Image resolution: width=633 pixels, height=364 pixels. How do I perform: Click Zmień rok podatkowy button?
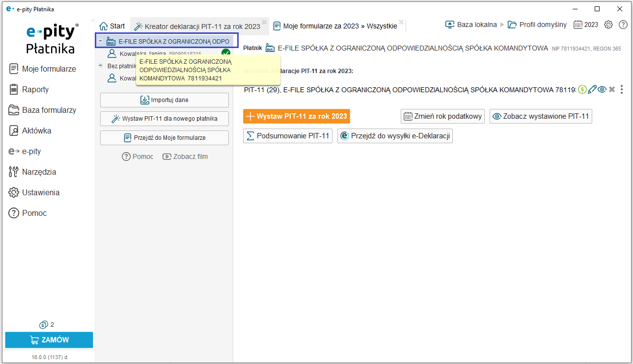[x=443, y=116]
